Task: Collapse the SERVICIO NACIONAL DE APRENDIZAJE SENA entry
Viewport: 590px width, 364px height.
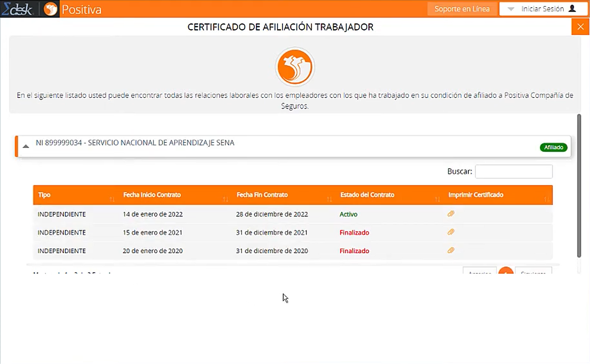Action: [x=26, y=145]
